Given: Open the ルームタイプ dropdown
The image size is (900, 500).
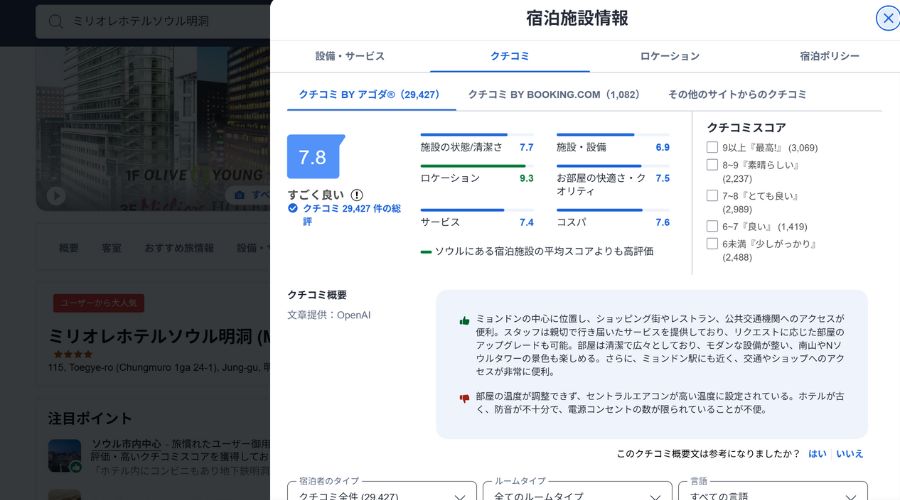Looking at the screenshot, I should click(x=577, y=493).
